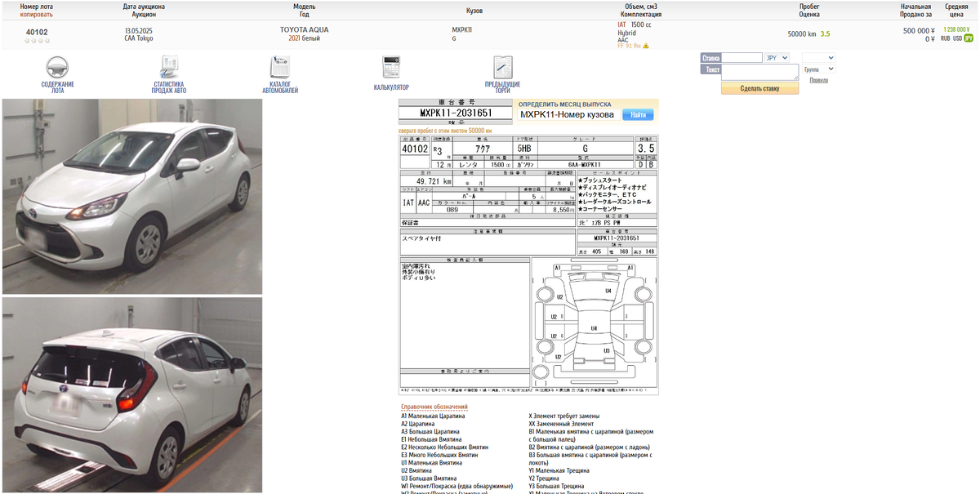Click the start price '500 000 ¥'
980x494 pixels.
[918, 30]
